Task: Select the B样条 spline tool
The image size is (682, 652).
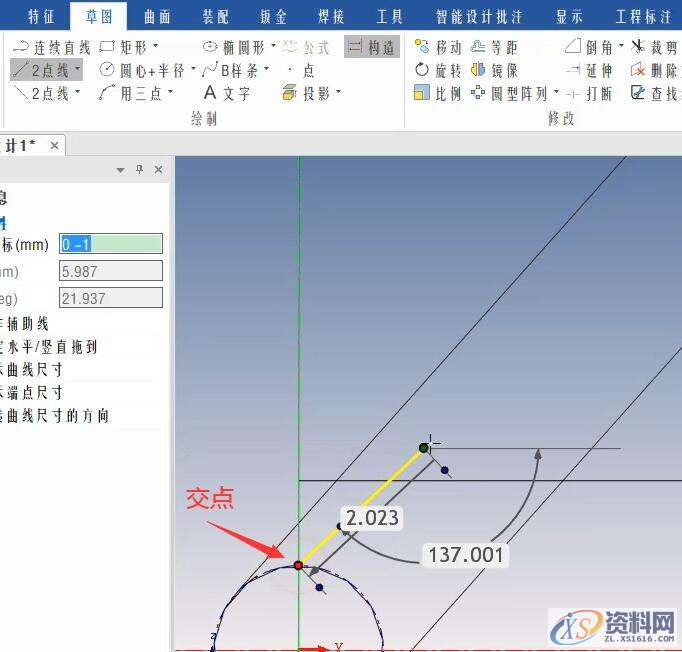Action: point(231,70)
